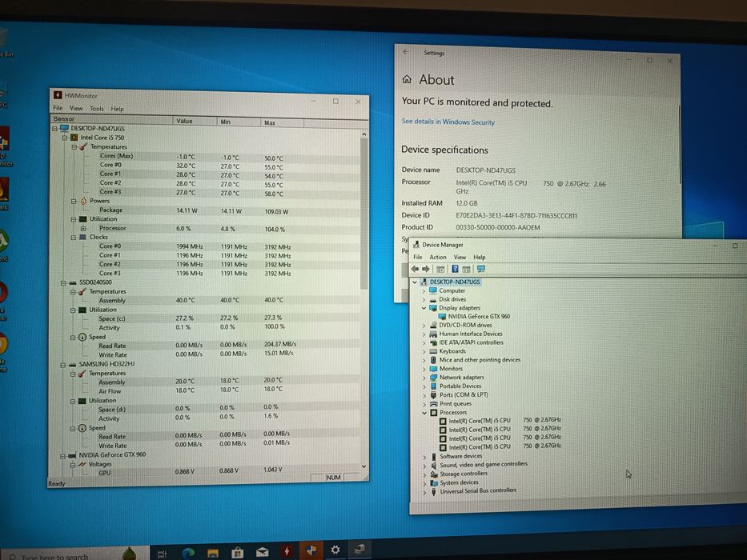This screenshot has height=560, width=747.
Task: Open the Tools menu in HWMonitor
Action: click(x=97, y=109)
